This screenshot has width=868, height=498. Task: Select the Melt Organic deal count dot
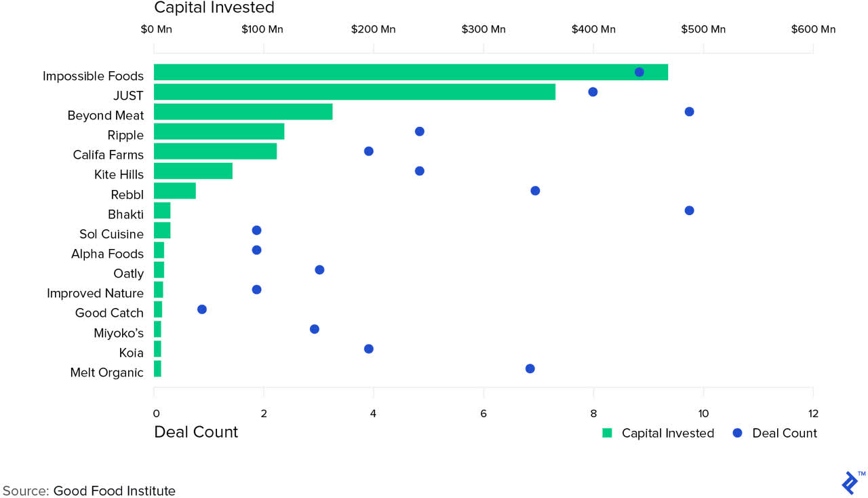click(x=530, y=368)
